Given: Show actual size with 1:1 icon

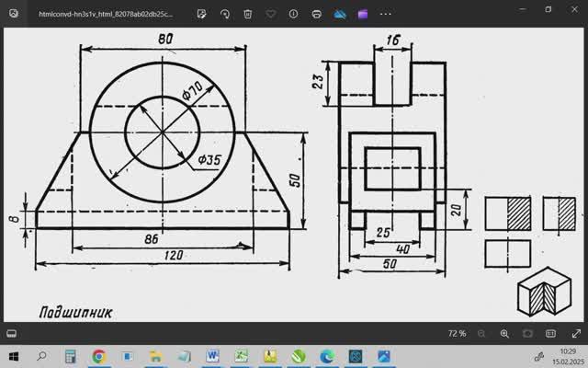Looking at the screenshot, I should 550,333.
